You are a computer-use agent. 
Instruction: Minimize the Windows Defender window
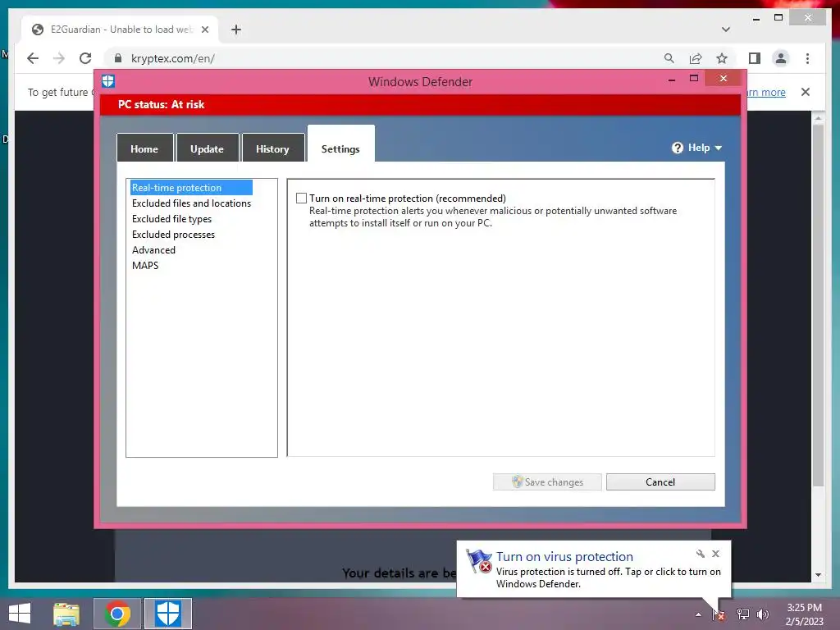pos(672,80)
